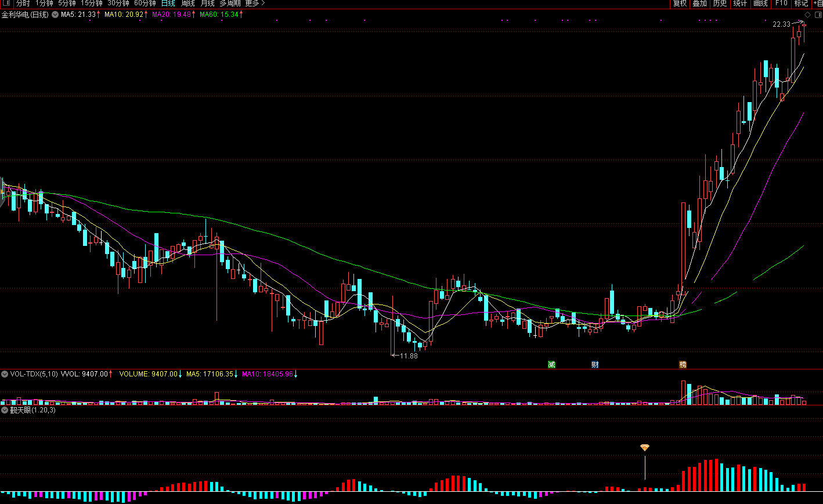Expand the 觐天眼 indicator dropdown
This screenshot has width=823, height=504.
[5, 410]
